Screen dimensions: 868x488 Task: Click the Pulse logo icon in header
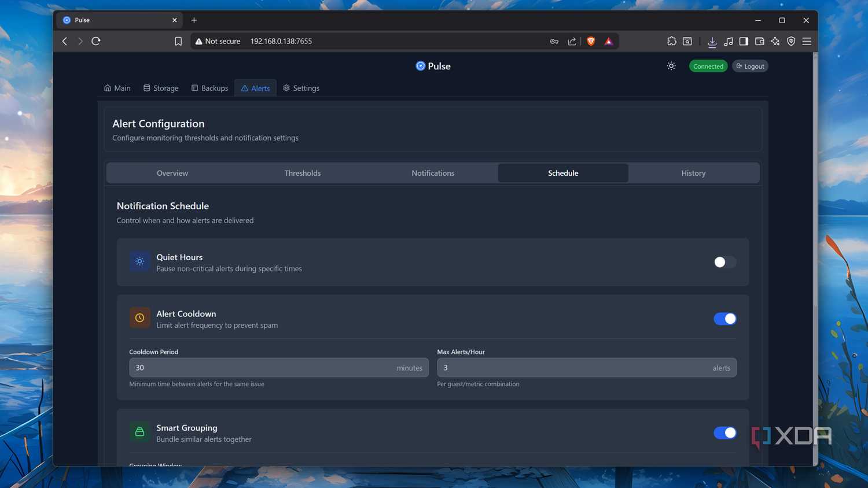point(421,66)
